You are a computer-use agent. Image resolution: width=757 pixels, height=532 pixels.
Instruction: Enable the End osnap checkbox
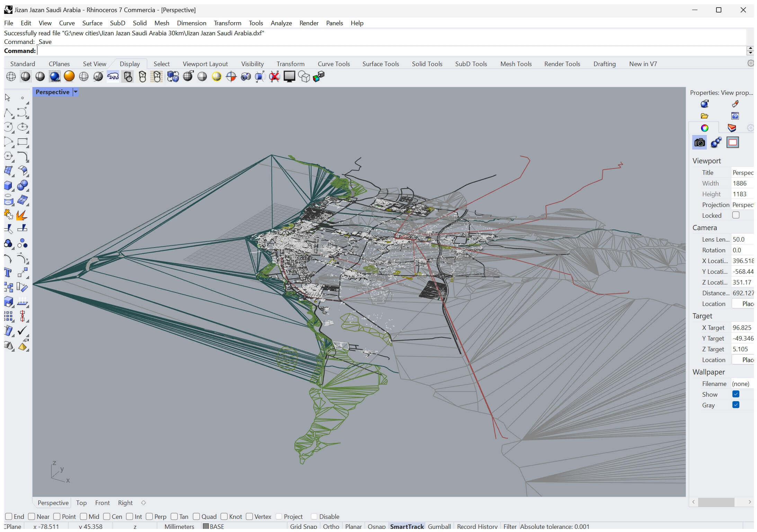[x=9, y=516]
